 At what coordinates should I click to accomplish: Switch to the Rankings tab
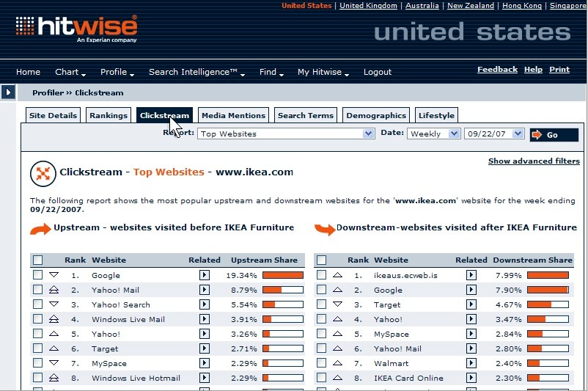pos(109,115)
